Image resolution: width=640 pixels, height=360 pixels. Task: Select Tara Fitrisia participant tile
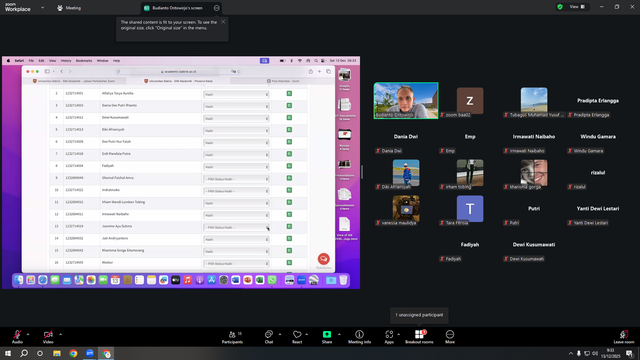pyautogui.click(x=470, y=209)
